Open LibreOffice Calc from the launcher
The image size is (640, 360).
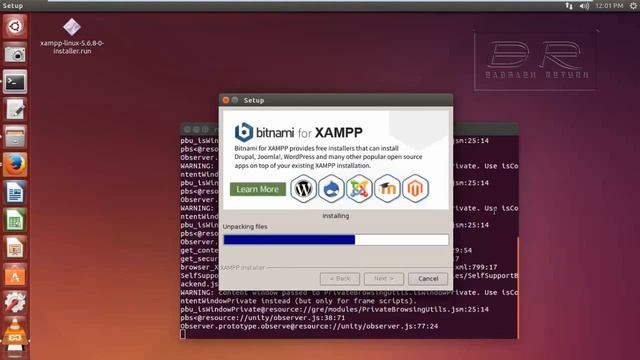tap(15, 220)
